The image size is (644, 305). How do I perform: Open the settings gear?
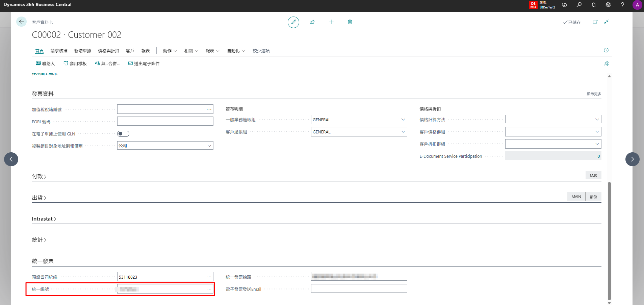coord(608,5)
